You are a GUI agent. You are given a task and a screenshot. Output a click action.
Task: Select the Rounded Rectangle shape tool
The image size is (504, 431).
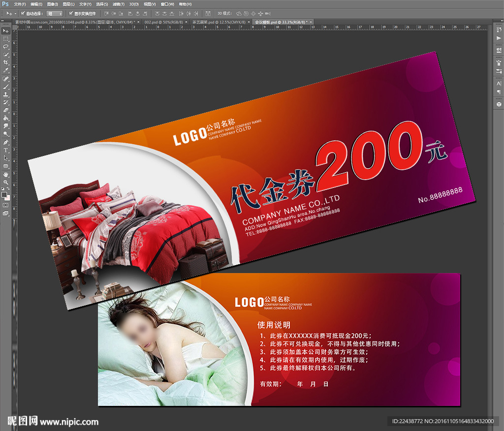(x=5, y=166)
